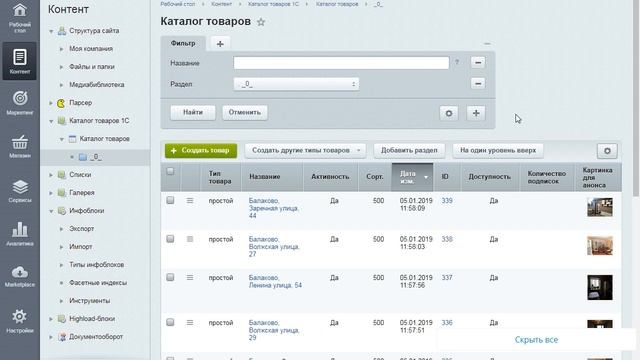This screenshot has width=640, height=360.
Task: Focus the Название filter text field
Action: pos(341,63)
